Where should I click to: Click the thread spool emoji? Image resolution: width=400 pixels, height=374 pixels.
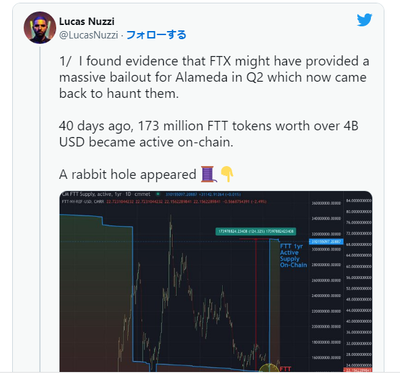pos(209,174)
